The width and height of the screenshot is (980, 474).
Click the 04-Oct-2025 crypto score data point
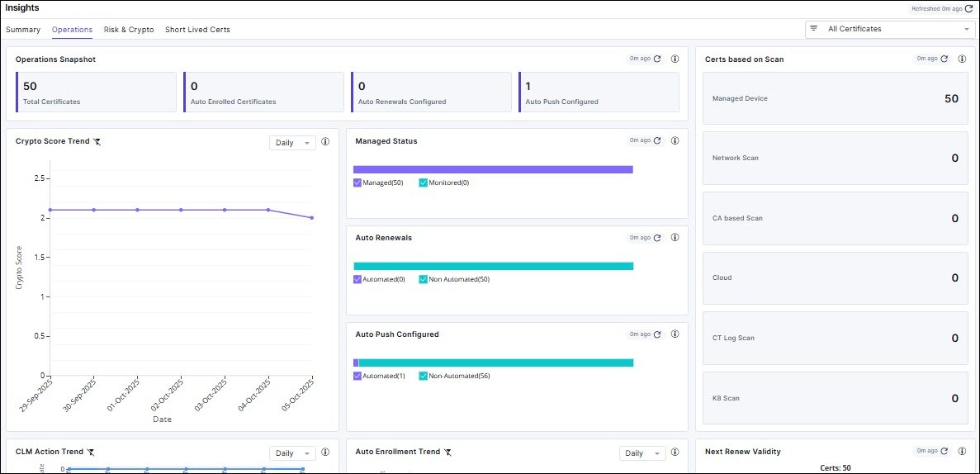click(x=268, y=210)
